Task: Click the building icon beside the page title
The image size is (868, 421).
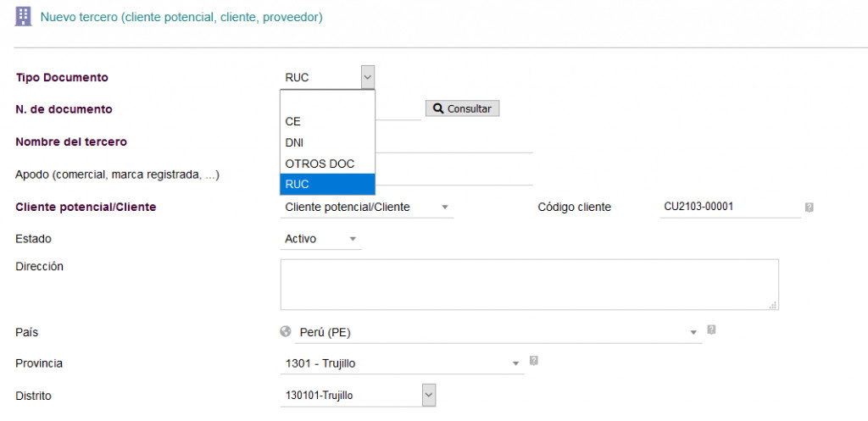Action: pyautogui.click(x=23, y=16)
